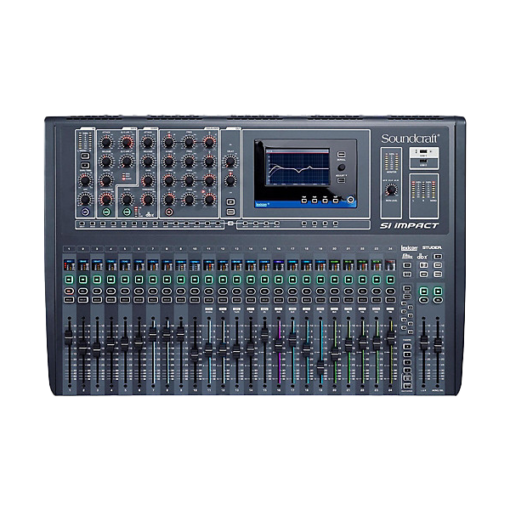510x510 pixels.
Task: Select channel 12 with its green button
Action: click(x=223, y=279)
